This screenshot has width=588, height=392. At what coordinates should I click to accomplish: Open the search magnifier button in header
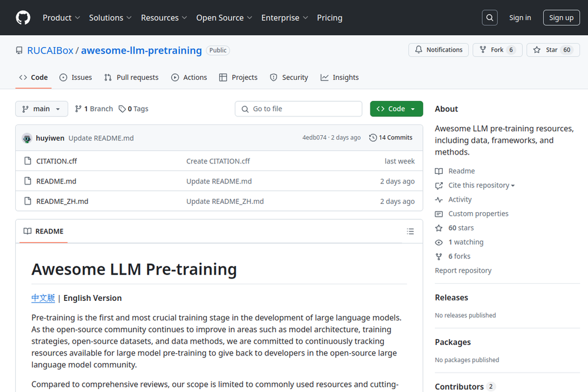tap(490, 18)
